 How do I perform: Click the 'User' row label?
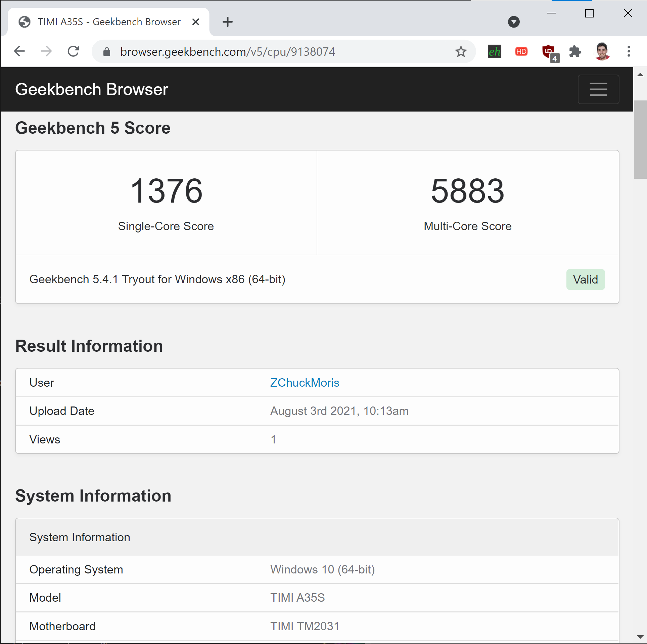pos(42,383)
